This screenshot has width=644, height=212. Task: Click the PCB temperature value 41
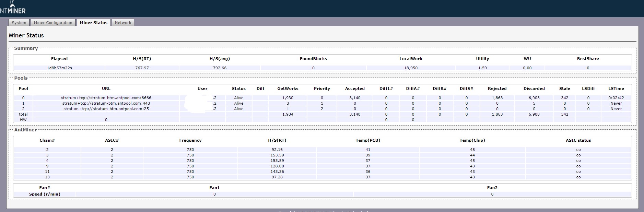368,150
